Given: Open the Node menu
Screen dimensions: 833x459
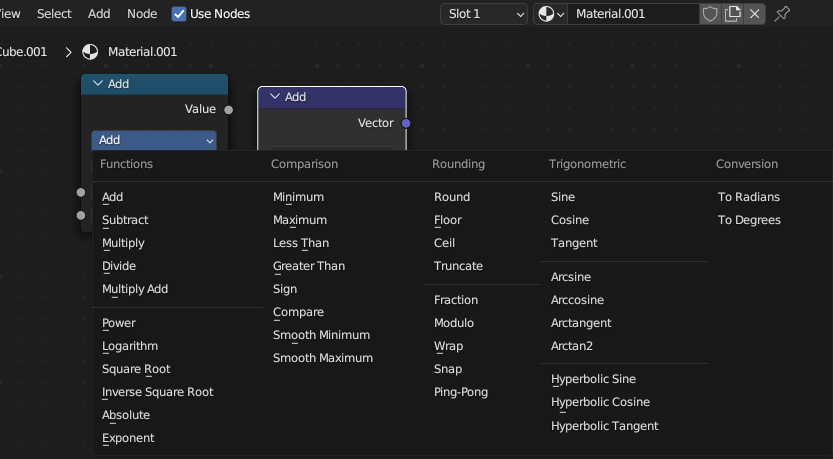Looking at the screenshot, I should 142,14.
